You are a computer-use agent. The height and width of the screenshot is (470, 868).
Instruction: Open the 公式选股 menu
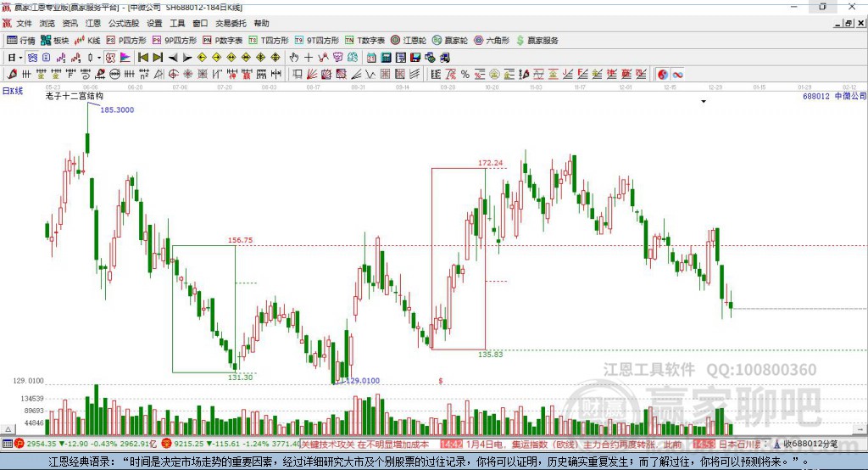pyautogui.click(x=124, y=23)
